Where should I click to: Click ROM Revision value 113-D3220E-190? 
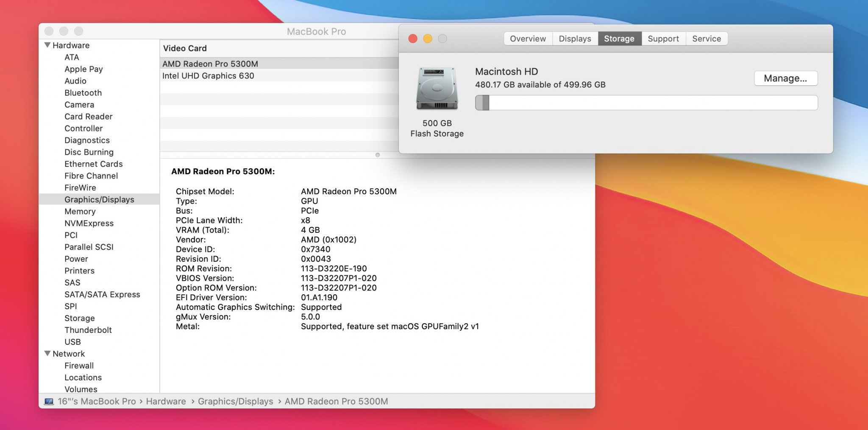click(334, 269)
